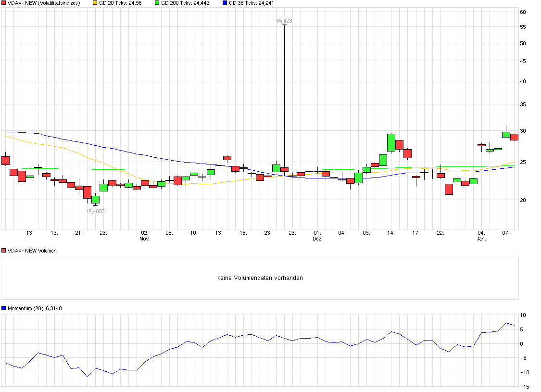Click the '14.' date label in December

coord(391,233)
